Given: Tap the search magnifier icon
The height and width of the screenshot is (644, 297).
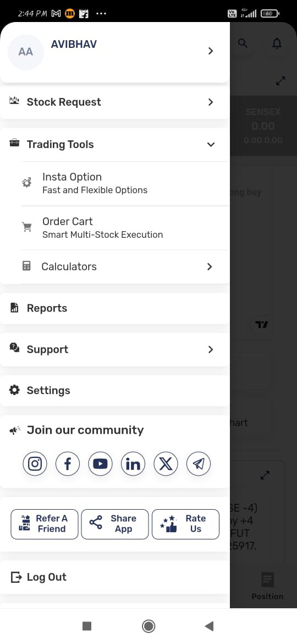Looking at the screenshot, I should 243,43.
